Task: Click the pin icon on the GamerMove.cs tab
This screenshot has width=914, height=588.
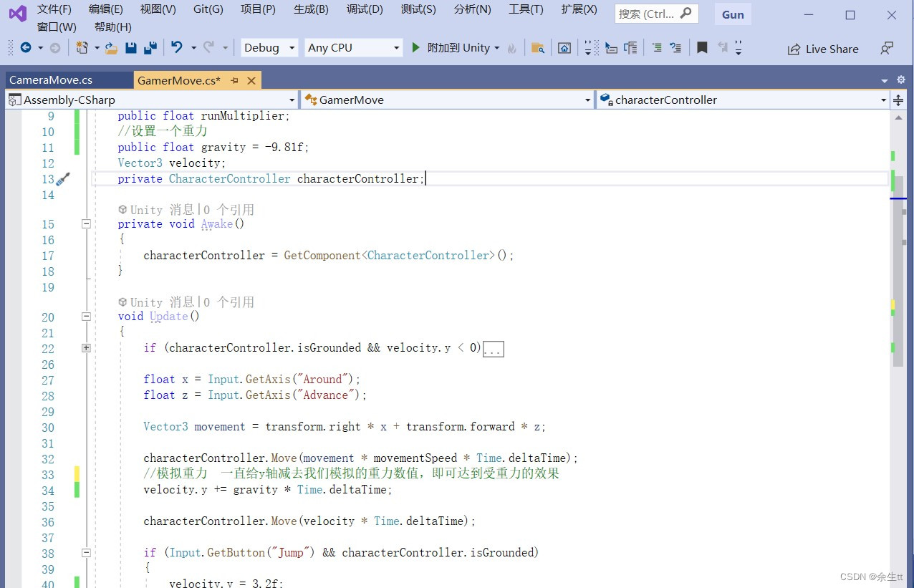Action: tap(234, 81)
